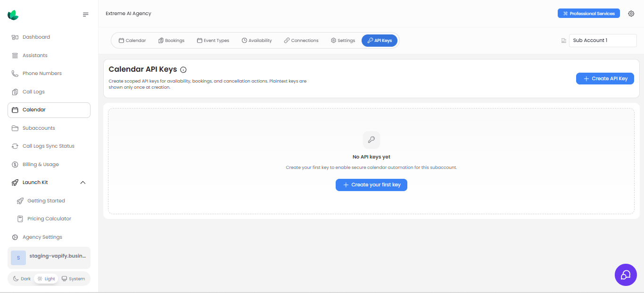
Task: Open Call Logs page
Action: (49, 92)
